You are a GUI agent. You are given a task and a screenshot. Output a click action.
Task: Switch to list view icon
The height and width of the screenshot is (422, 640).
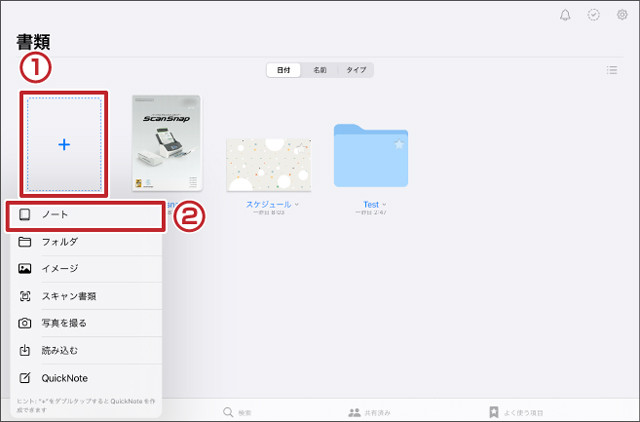[x=611, y=70]
